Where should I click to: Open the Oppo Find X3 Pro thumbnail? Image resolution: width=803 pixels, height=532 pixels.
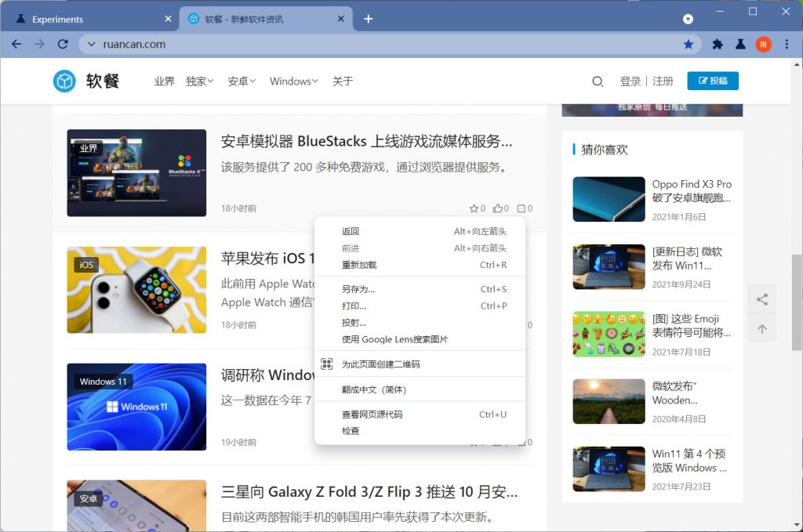click(609, 199)
